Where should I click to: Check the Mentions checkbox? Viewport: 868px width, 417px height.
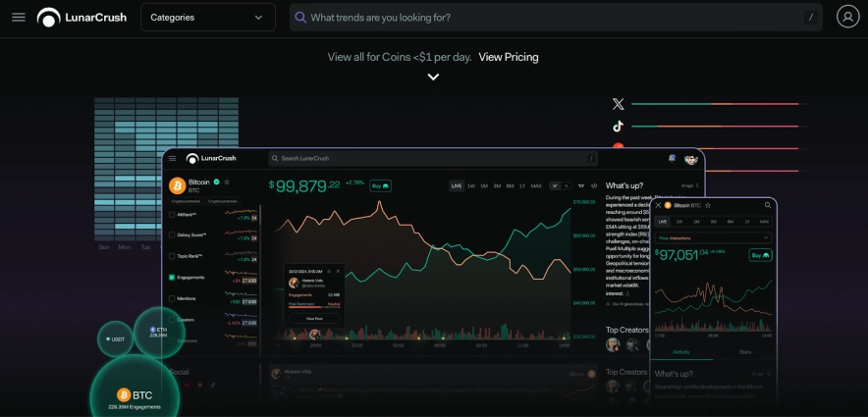pyautogui.click(x=173, y=298)
